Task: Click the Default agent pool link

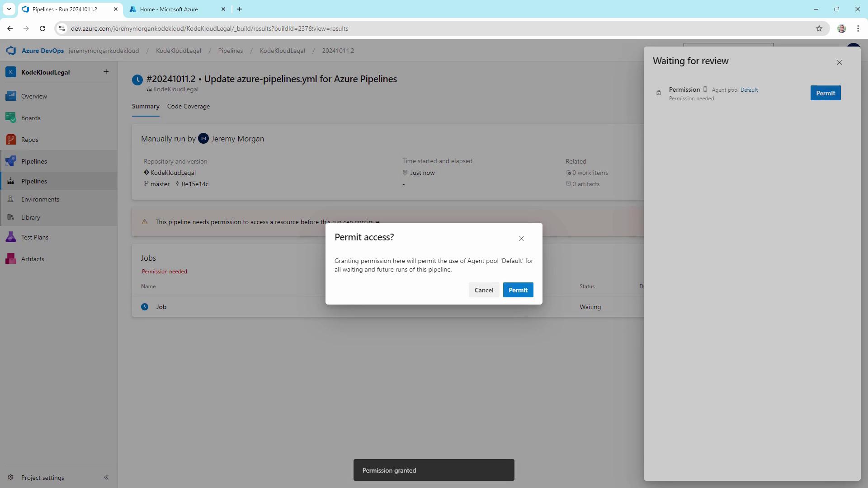Action: pyautogui.click(x=749, y=90)
